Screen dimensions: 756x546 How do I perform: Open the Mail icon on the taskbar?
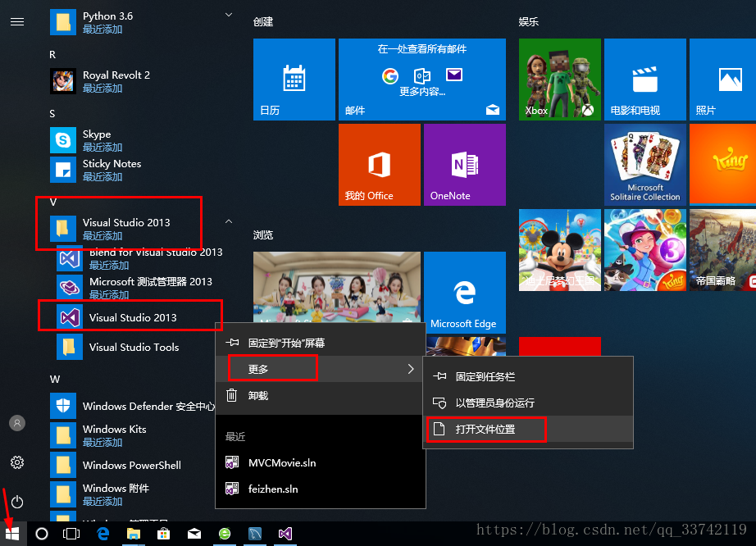(194, 534)
